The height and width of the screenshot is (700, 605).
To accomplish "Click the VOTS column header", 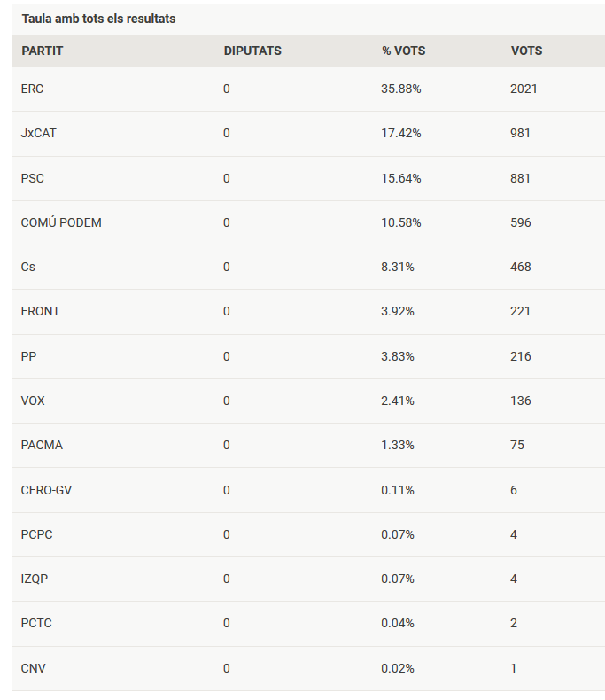I will coord(526,51).
